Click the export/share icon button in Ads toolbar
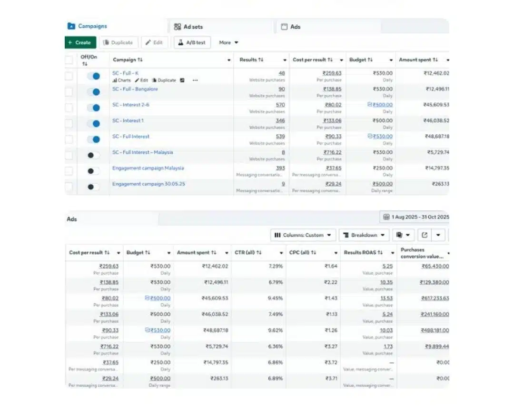Viewport: 514px width, 420px height. click(x=425, y=235)
